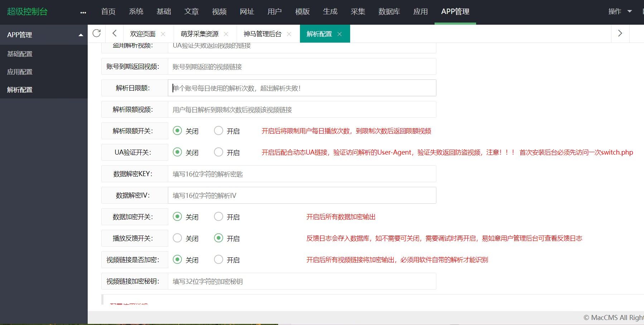Close the 欢迎页面 tab
The image size is (644, 325).
point(163,34)
